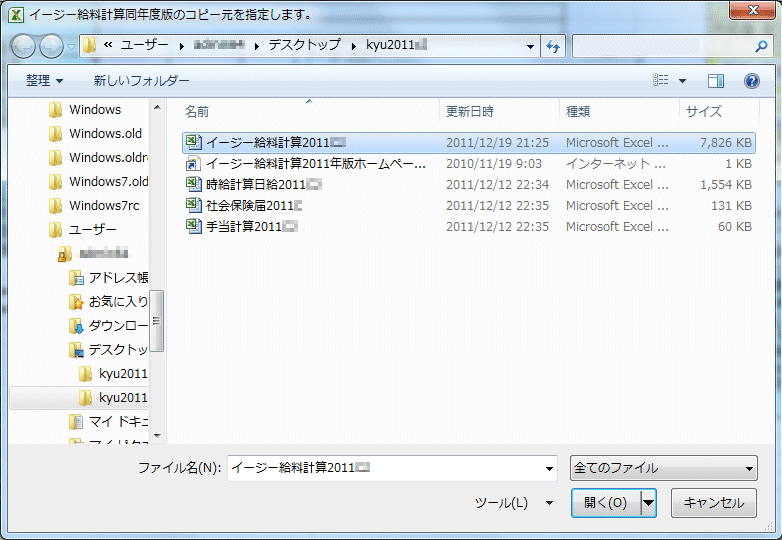
Task: Sort files by 更新日時 column header
Action: pyautogui.click(x=470, y=112)
